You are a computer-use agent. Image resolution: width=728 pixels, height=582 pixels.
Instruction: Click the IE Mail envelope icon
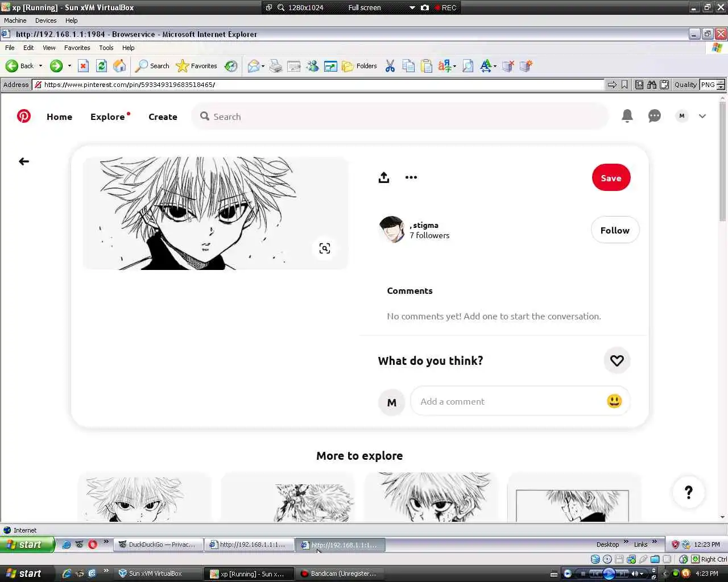(253, 66)
